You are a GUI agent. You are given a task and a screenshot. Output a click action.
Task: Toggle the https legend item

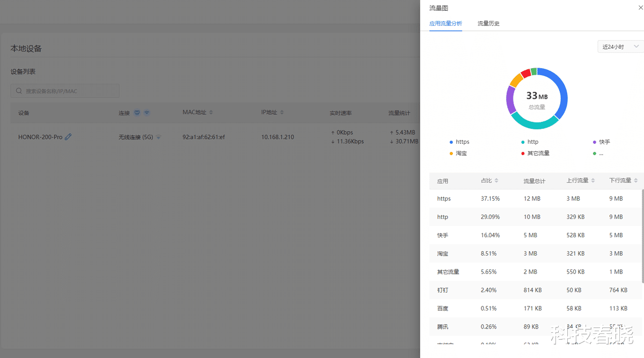coord(459,142)
